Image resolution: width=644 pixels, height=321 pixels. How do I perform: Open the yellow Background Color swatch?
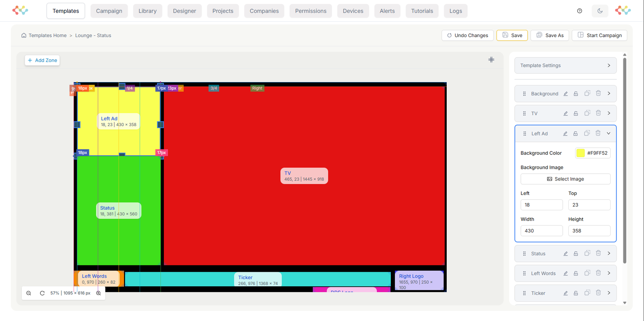(580, 153)
